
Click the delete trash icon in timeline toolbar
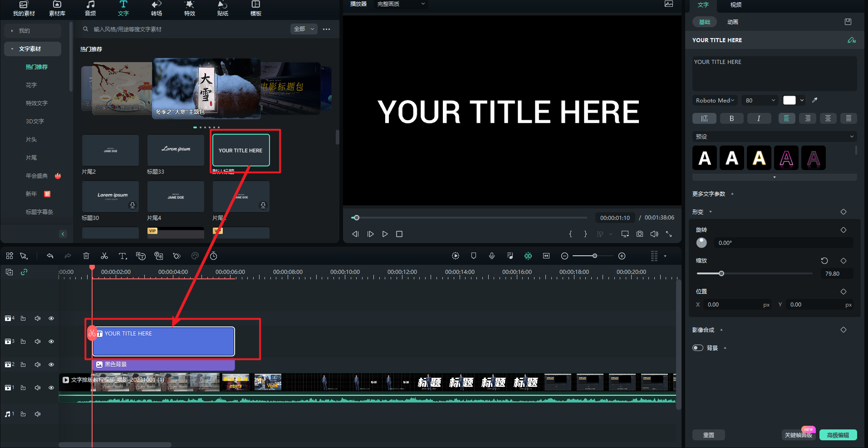pos(86,256)
